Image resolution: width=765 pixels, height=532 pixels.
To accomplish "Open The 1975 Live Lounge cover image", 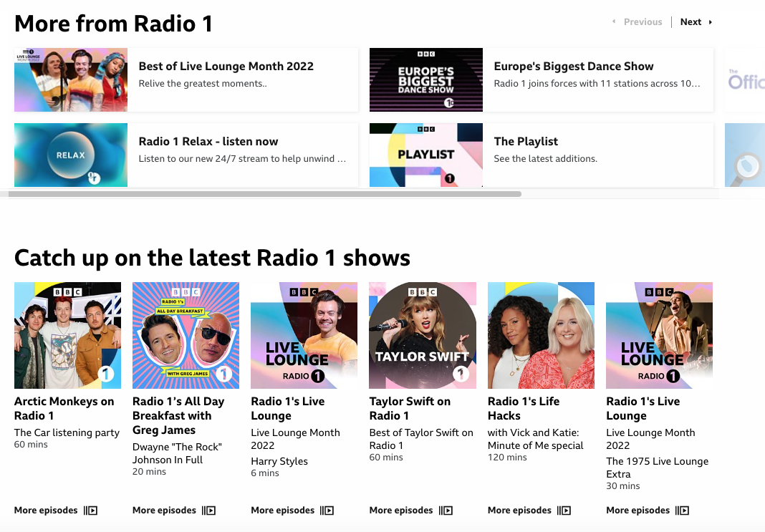I will coord(659,336).
